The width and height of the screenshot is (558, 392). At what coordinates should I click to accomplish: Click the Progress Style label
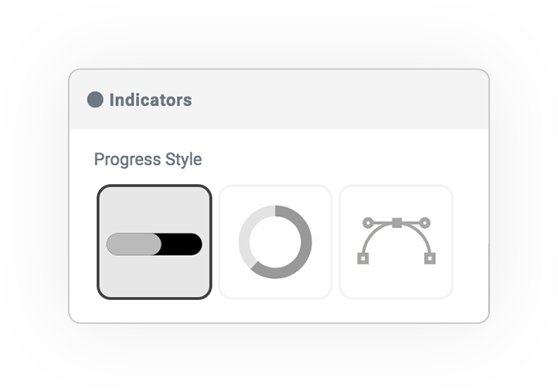point(148,159)
